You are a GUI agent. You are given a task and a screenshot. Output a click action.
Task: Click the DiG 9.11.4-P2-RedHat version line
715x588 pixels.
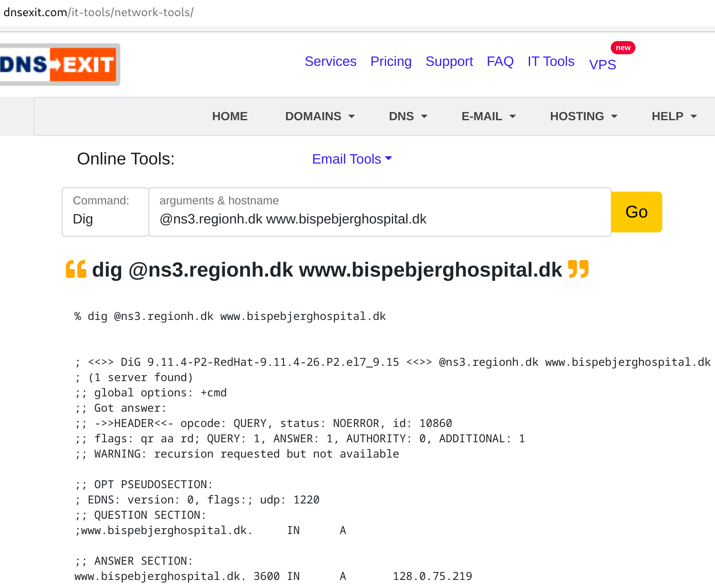[x=393, y=362]
